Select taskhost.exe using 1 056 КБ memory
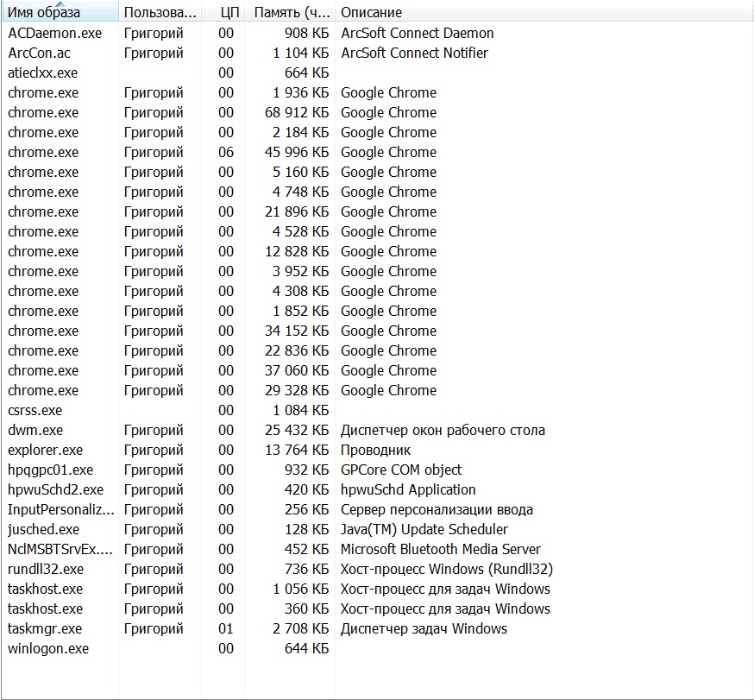The height and width of the screenshot is (700, 754). click(45, 589)
